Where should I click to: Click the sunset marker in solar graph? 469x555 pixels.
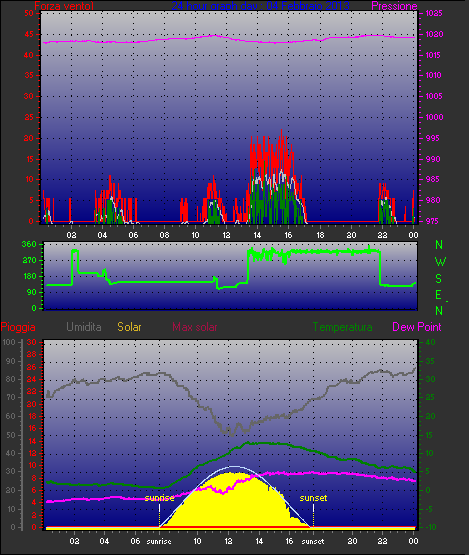click(x=313, y=498)
